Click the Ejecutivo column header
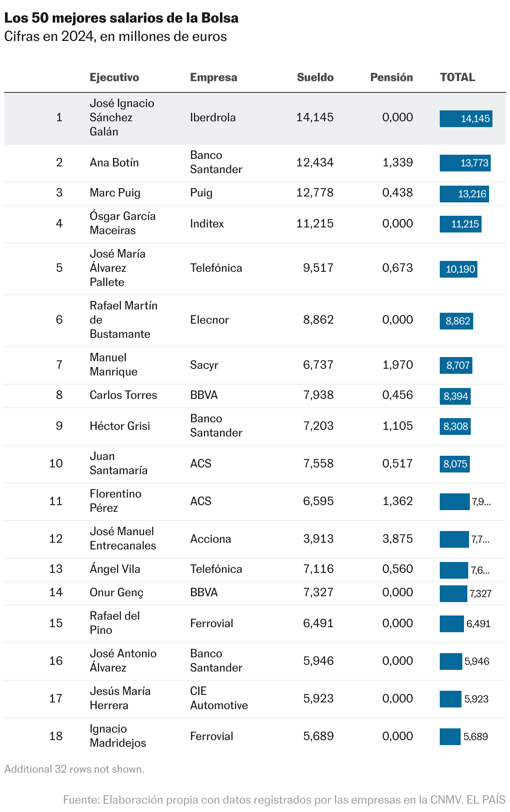This screenshot has height=812, width=510. point(114,77)
